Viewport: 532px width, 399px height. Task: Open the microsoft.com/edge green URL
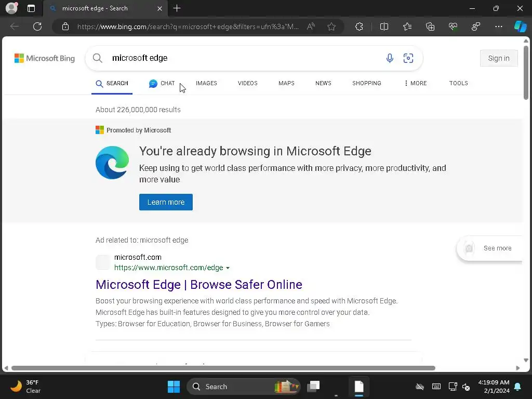169,268
